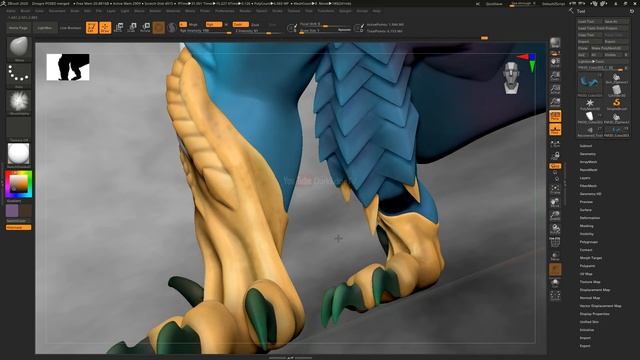640x360 pixels.
Task: Open the Brush menu
Action: click(25, 11)
